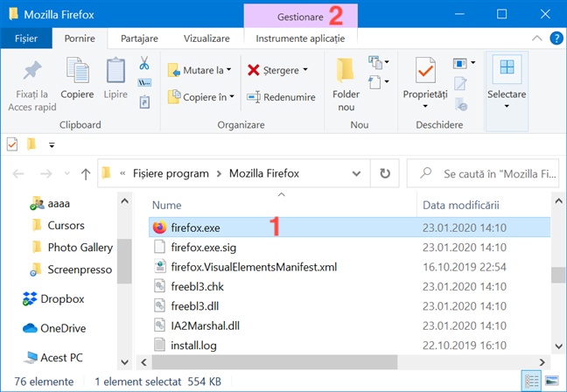Viewport: 567px width, 392px height.
Task: Create a new folder with Folder nou
Action: pyautogui.click(x=346, y=85)
